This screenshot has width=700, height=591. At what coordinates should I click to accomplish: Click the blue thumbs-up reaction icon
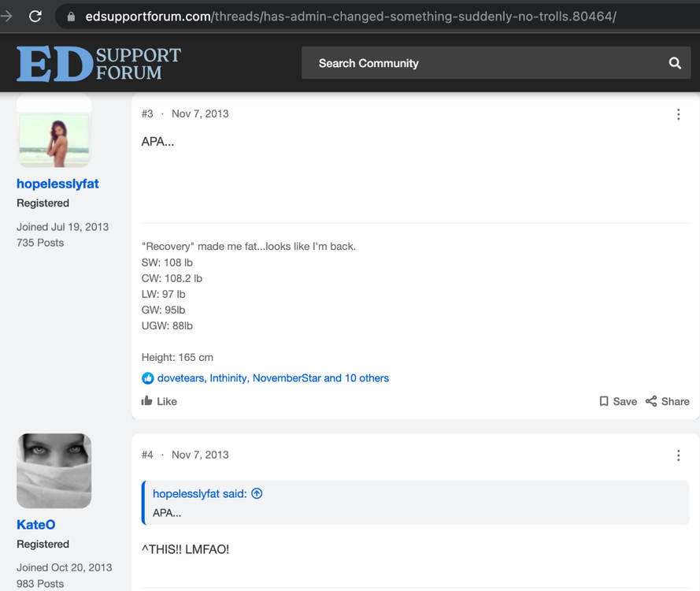click(x=148, y=378)
